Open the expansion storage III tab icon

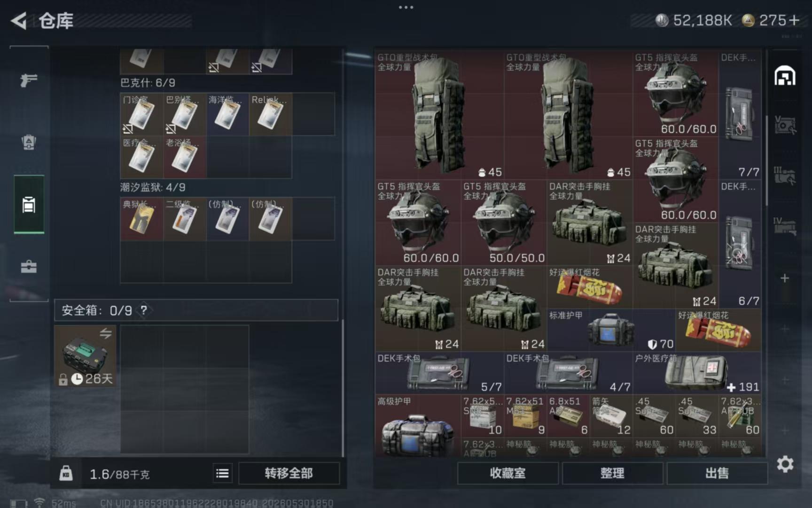point(785,175)
